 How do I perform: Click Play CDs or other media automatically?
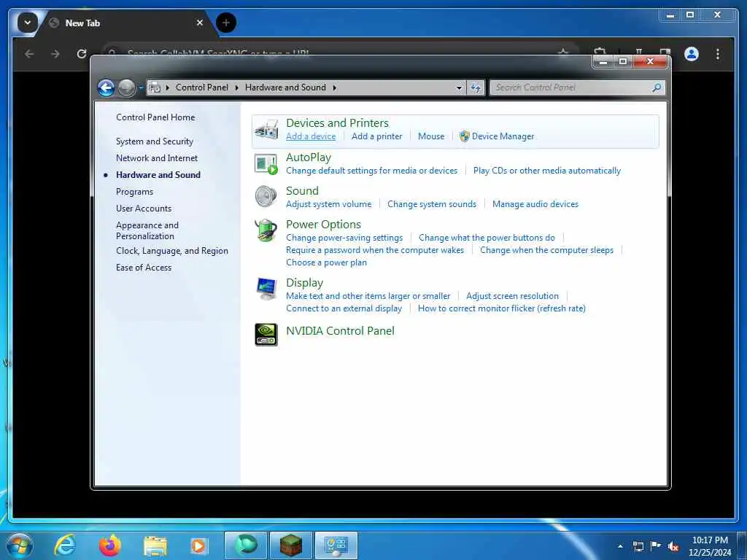pos(547,171)
